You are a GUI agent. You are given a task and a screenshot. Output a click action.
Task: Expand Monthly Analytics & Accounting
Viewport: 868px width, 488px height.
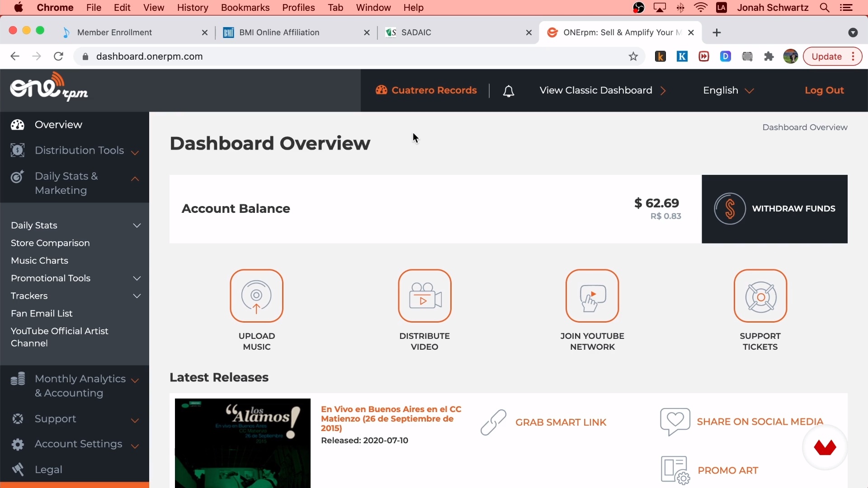point(135,380)
